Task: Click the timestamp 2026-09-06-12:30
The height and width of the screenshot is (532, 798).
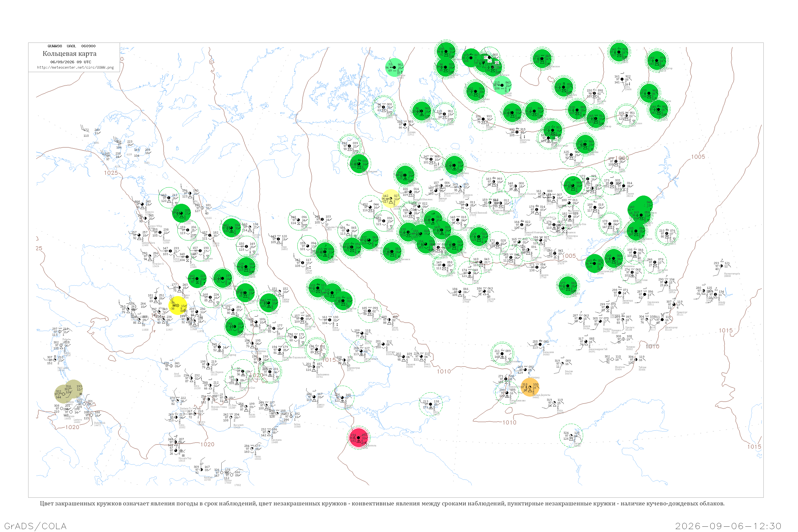Action: coord(728,526)
